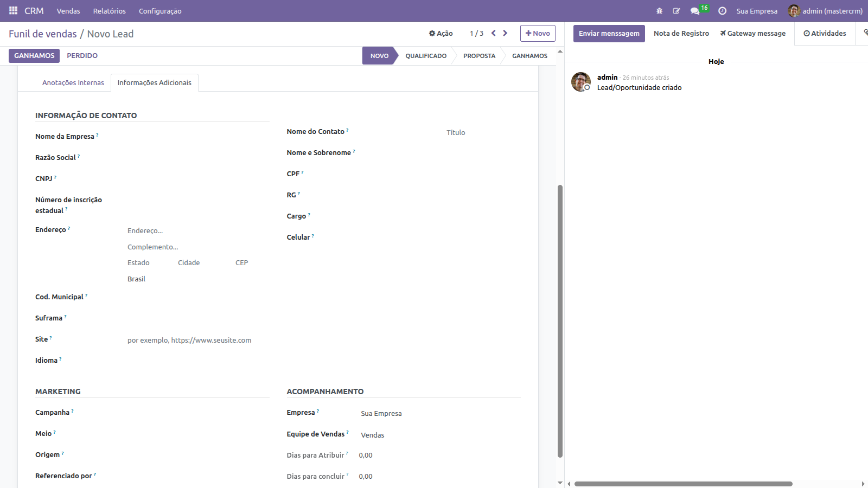Click the admin user avatar
The width and height of the screenshot is (868, 488).
click(x=794, y=11)
